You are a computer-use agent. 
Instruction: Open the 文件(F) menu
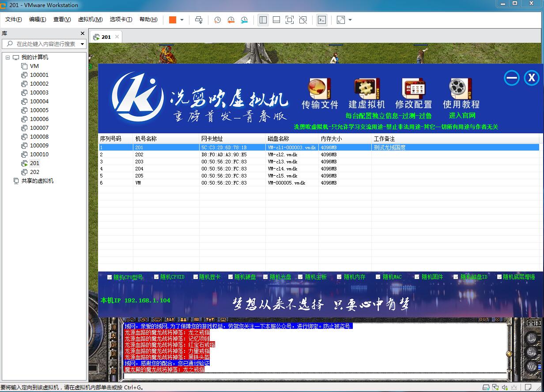(13, 19)
